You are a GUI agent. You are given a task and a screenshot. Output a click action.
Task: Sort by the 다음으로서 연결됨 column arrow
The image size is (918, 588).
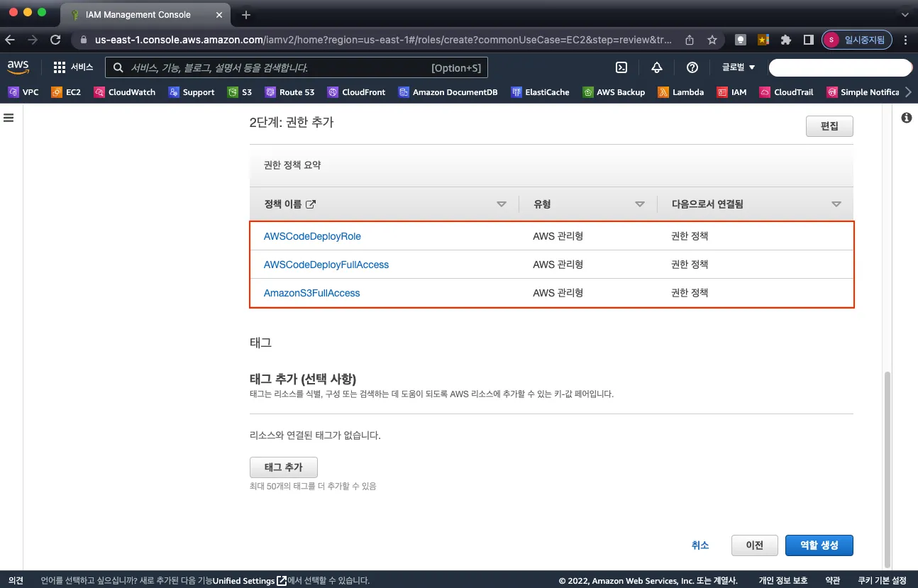tap(836, 204)
